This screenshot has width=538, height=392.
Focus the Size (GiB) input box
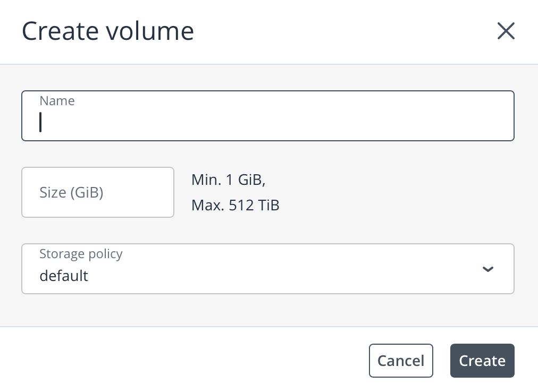[x=98, y=192]
